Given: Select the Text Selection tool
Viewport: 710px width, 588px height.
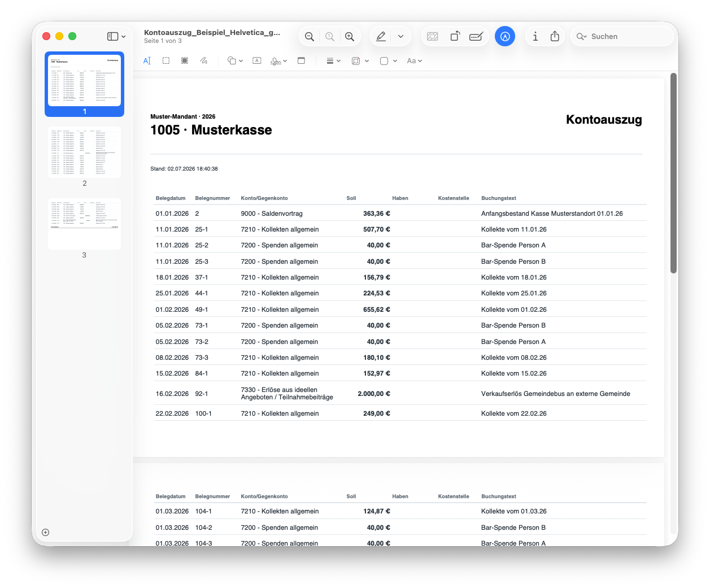Looking at the screenshot, I should [x=147, y=61].
